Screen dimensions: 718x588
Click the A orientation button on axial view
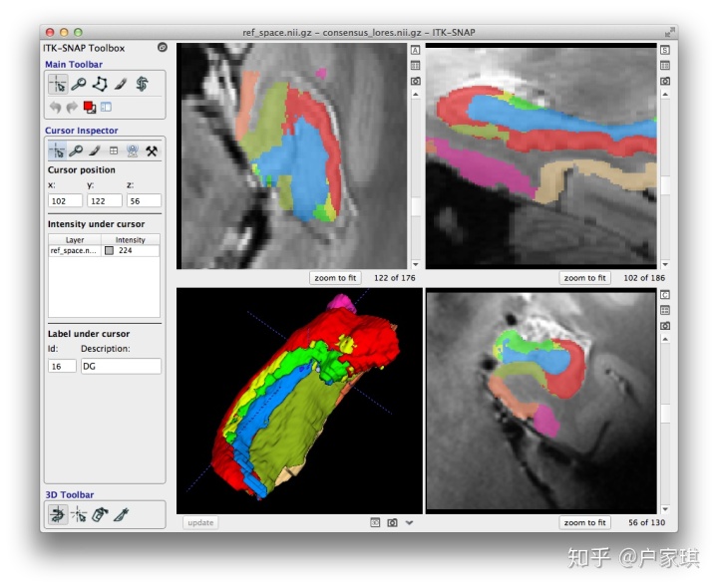[415, 50]
